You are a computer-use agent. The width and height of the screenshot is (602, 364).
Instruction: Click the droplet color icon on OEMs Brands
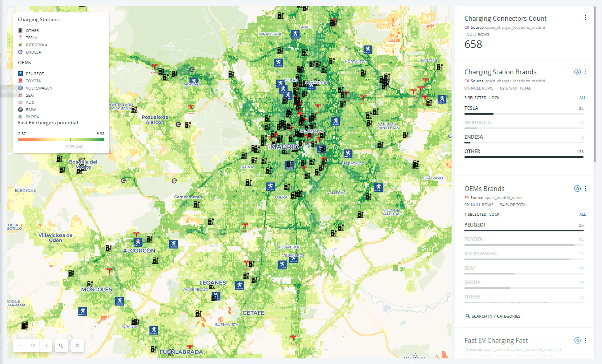click(577, 188)
